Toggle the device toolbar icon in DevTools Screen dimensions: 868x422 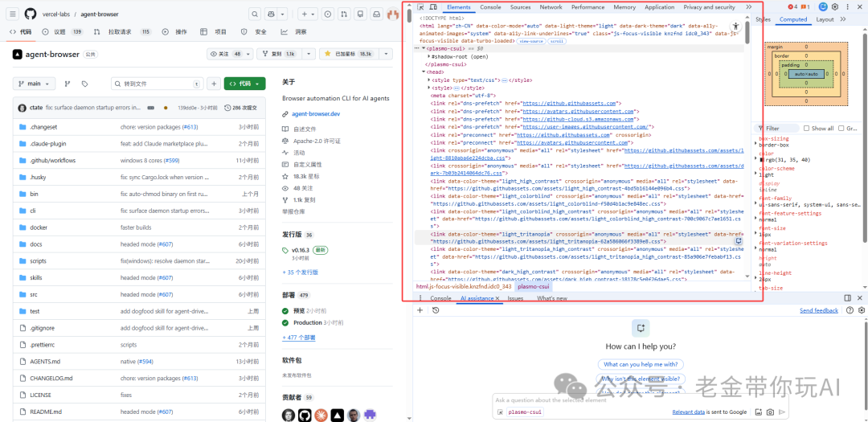434,7
